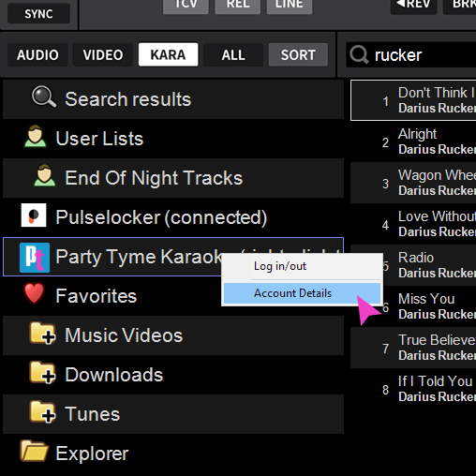The image size is (476, 476).
Task: Open the User Lists folder
Action: tap(173, 139)
